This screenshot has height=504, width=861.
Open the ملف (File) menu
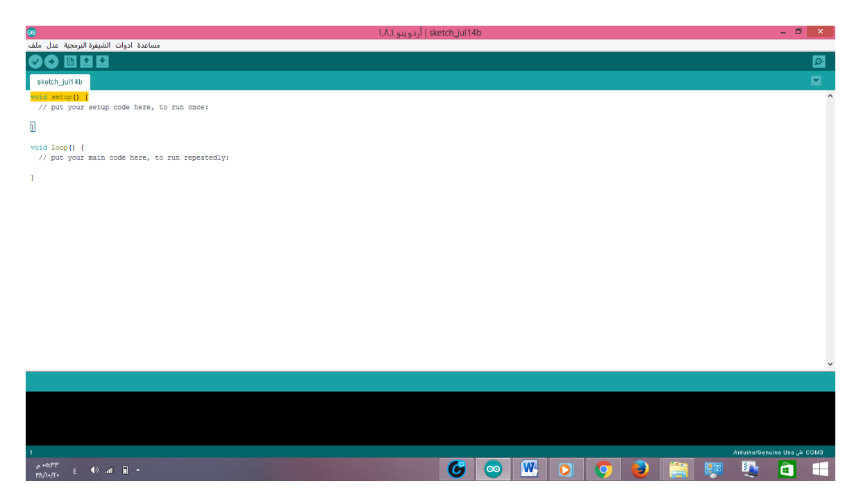click(35, 45)
